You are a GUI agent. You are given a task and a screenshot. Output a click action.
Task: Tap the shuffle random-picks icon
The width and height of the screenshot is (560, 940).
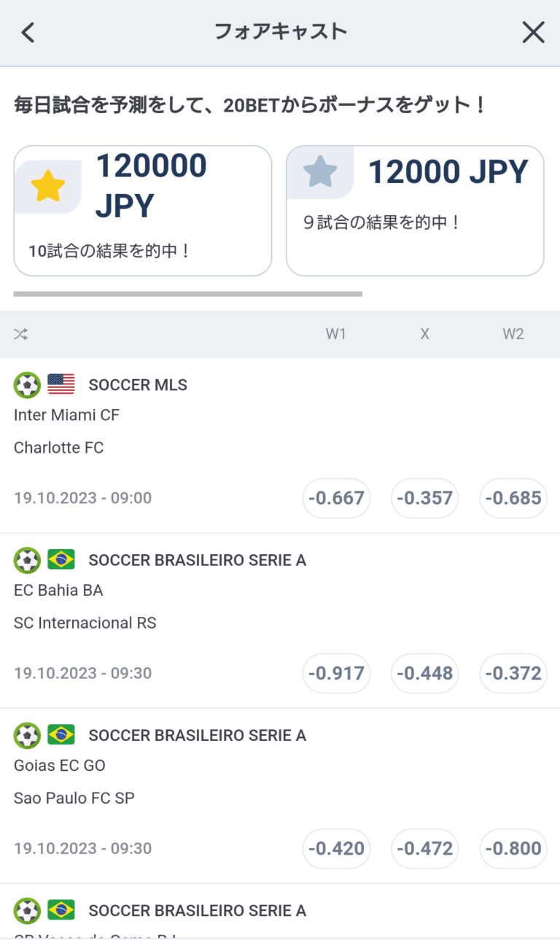pos(20,334)
